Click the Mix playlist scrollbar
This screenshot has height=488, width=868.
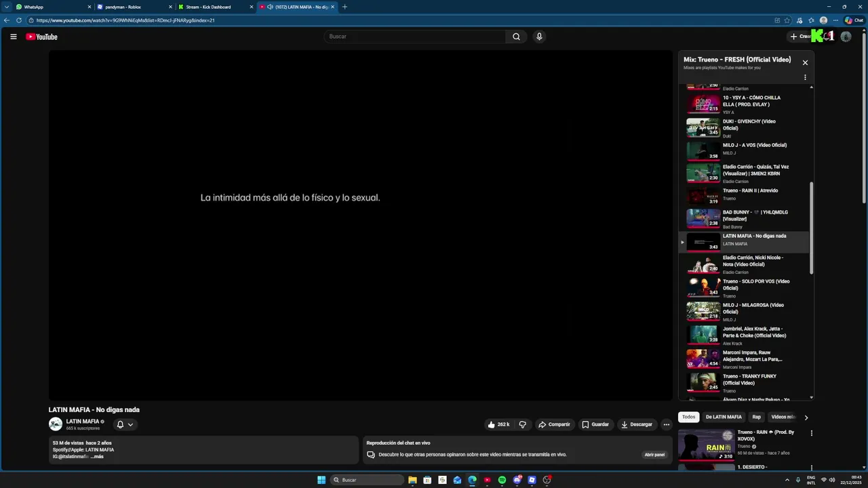811,228
